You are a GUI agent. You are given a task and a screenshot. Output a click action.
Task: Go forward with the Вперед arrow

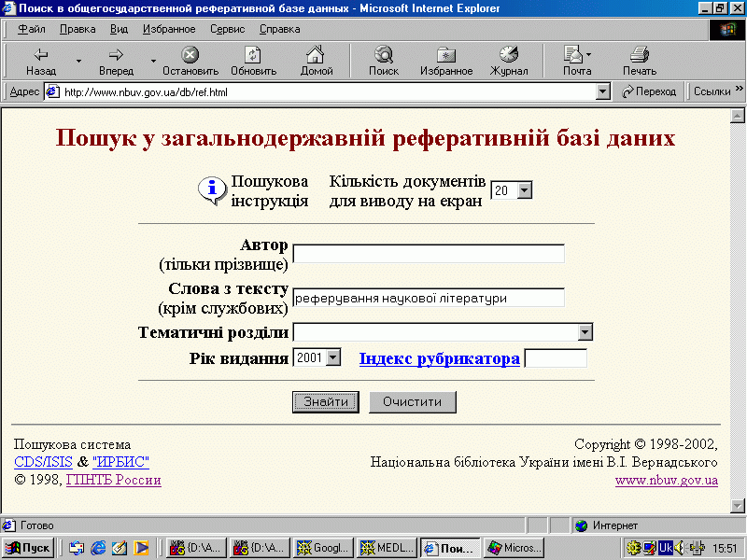116,62
